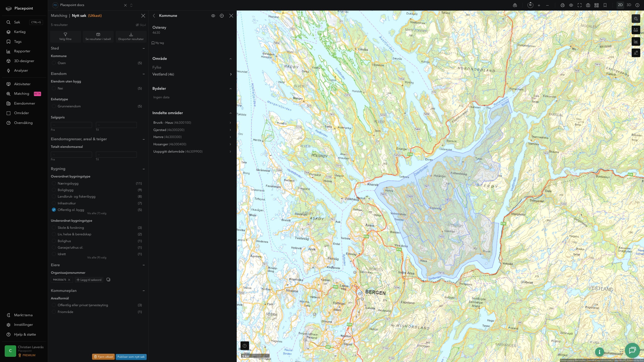Add Ny tag to Osterøy
644x362 pixels.
coord(158,43)
